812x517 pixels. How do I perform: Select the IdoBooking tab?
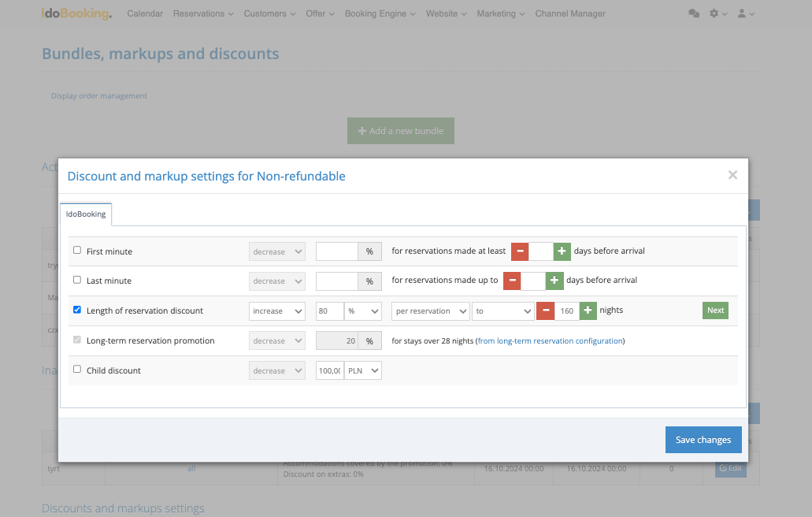(86, 214)
